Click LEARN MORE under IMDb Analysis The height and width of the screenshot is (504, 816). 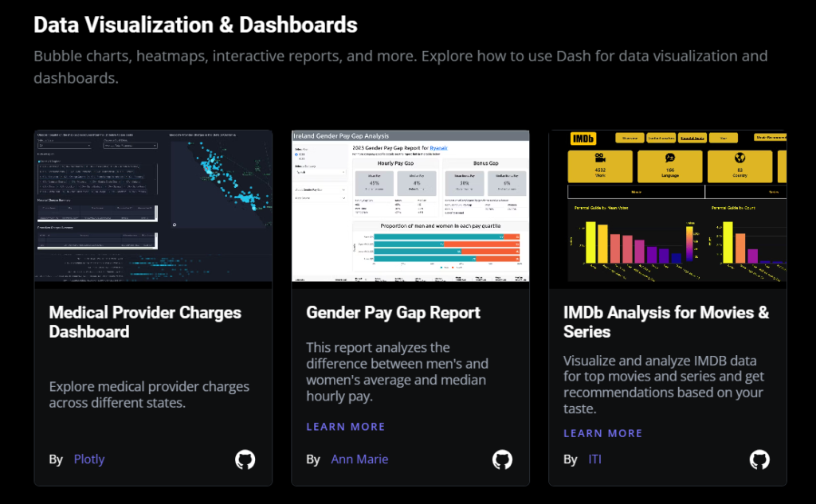pos(602,433)
